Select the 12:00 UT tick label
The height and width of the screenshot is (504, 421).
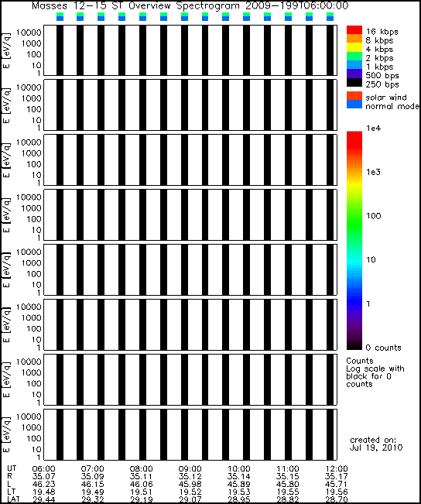coord(336,469)
